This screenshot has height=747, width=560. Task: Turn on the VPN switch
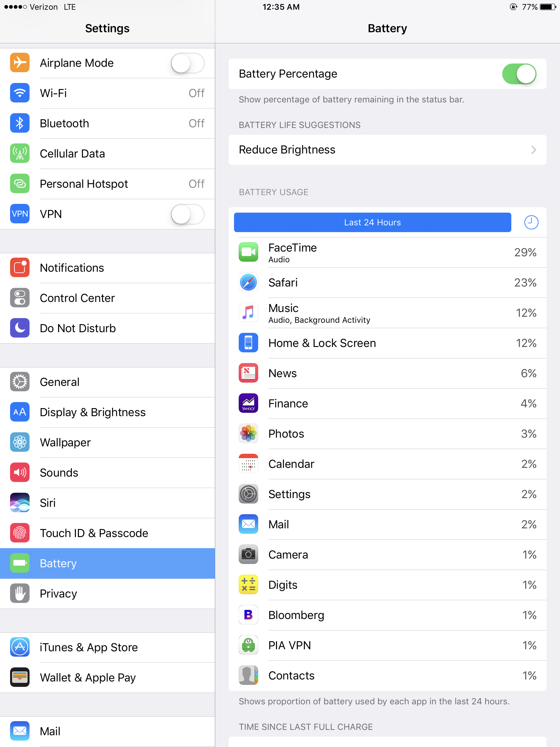click(187, 214)
